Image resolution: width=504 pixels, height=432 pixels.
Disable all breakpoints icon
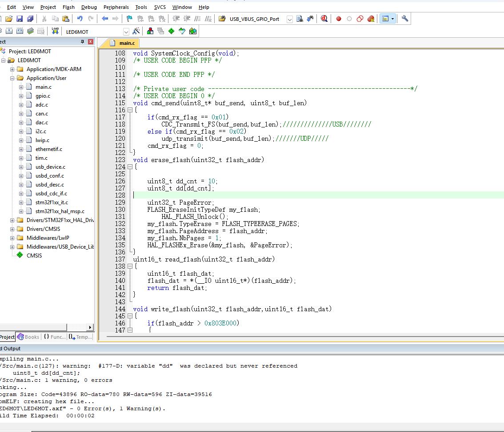[x=360, y=19]
